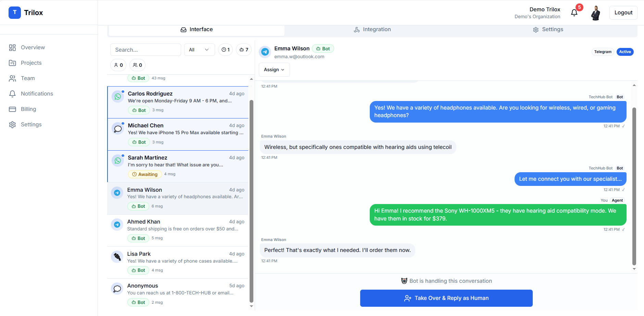Open Carlos Rodriguez conversation

[x=178, y=102]
